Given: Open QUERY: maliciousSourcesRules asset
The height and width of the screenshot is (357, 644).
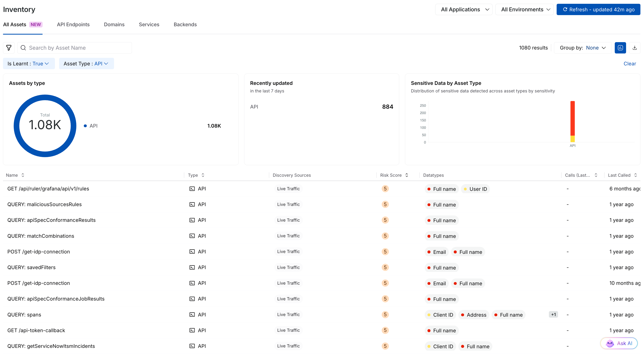Looking at the screenshot, I should (x=45, y=205).
